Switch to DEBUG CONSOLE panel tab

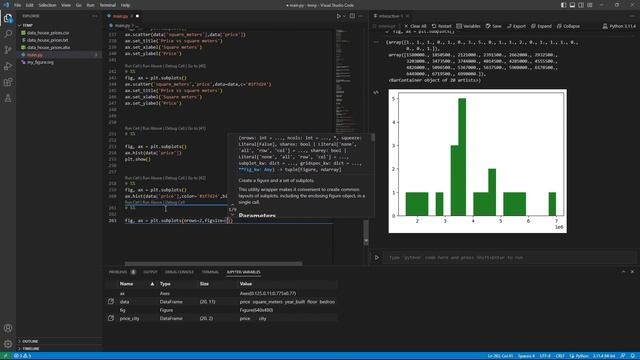[x=179, y=272]
